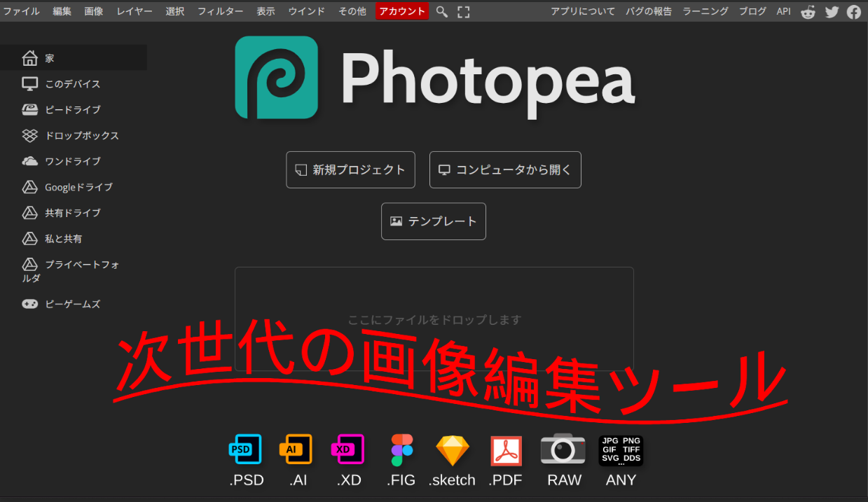Open the API link

coord(783,11)
